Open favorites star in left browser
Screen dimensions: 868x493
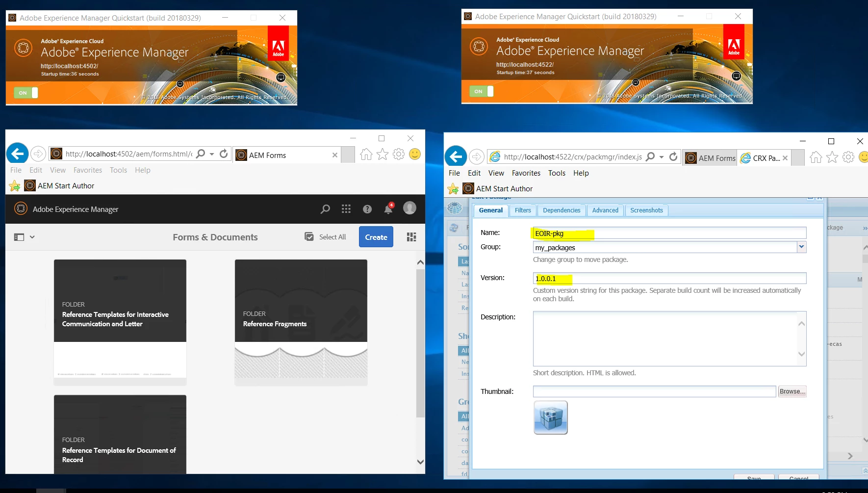coord(383,155)
